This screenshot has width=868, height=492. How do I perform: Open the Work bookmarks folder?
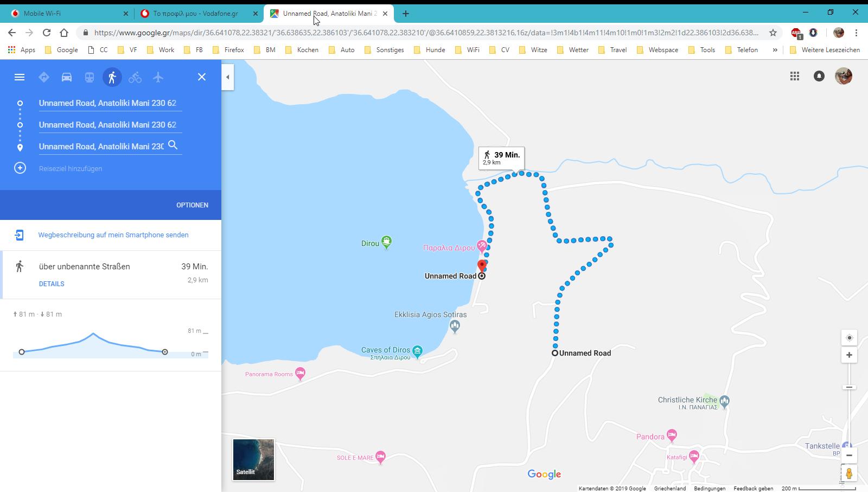(x=161, y=49)
